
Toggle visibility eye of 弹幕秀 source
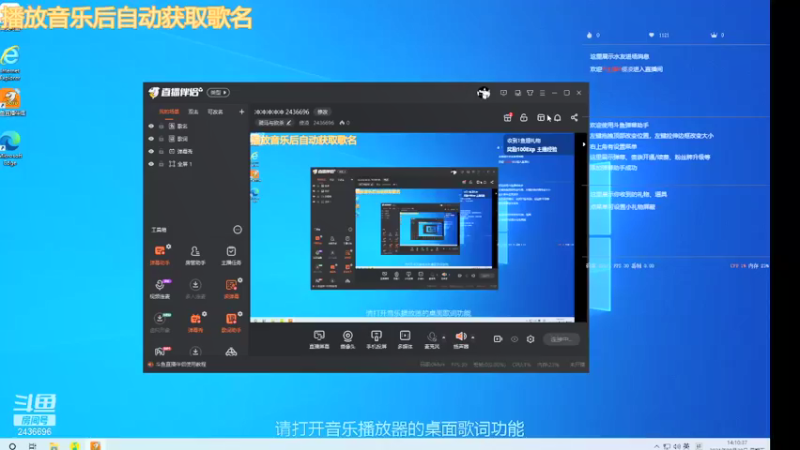pyautogui.click(x=151, y=152)
